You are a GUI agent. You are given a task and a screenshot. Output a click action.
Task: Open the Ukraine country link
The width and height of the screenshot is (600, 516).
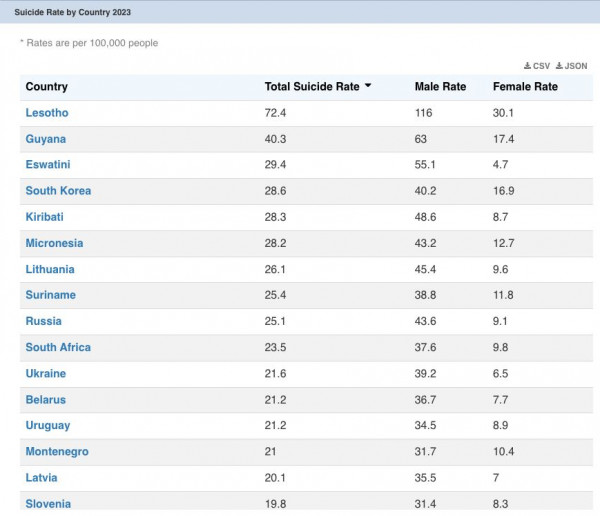[x=46, y=373]
